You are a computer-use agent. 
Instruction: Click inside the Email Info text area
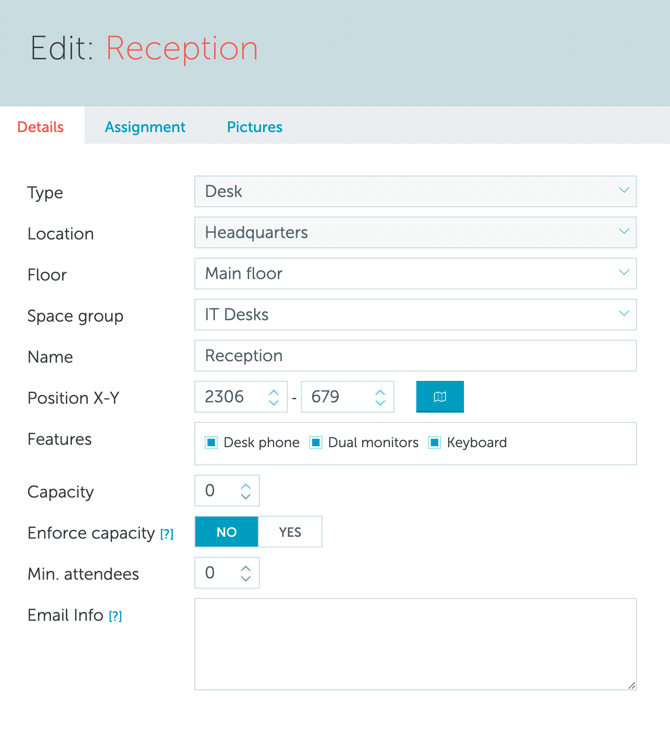pos(415,644)
